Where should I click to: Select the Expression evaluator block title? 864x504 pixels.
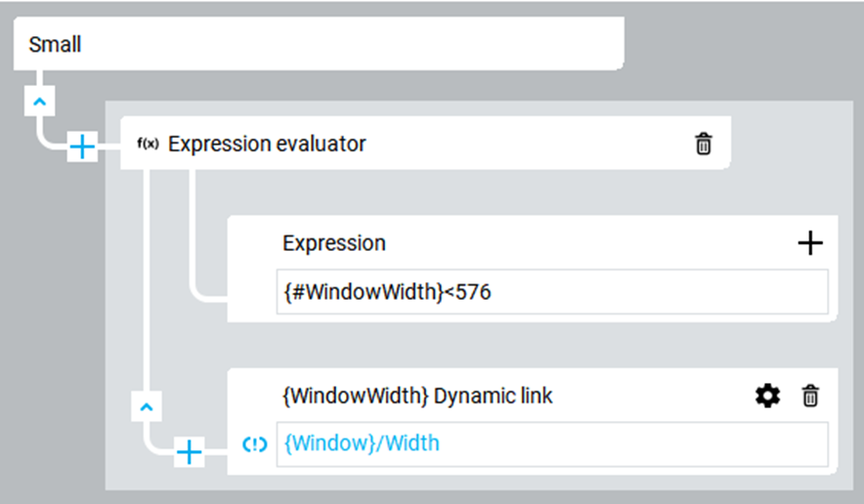pyautogui.click(x=267, y=144)
